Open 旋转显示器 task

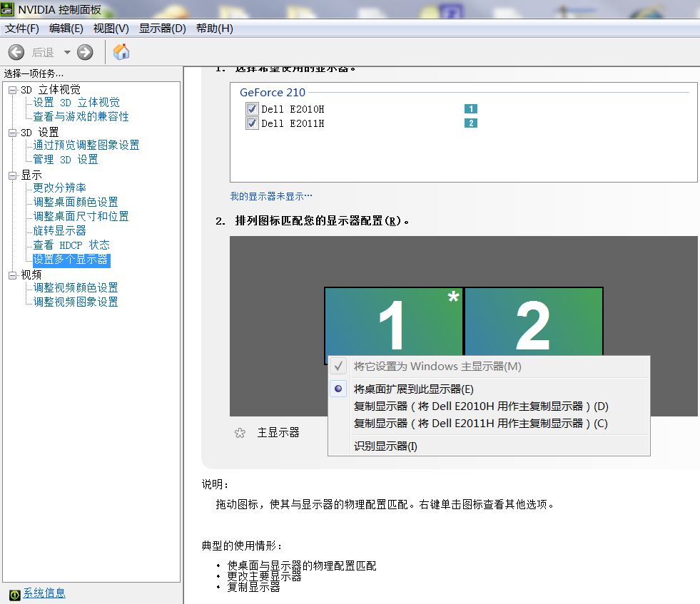pos(59,231)
